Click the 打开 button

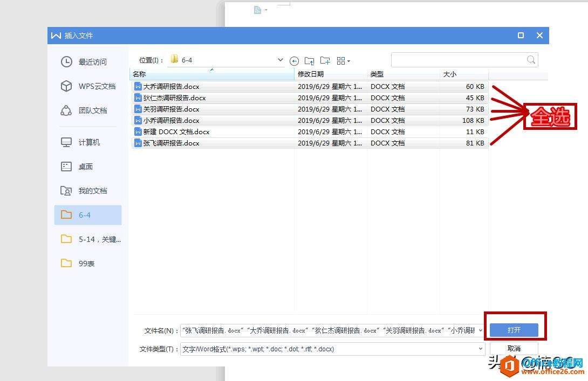tap(514, 330)
